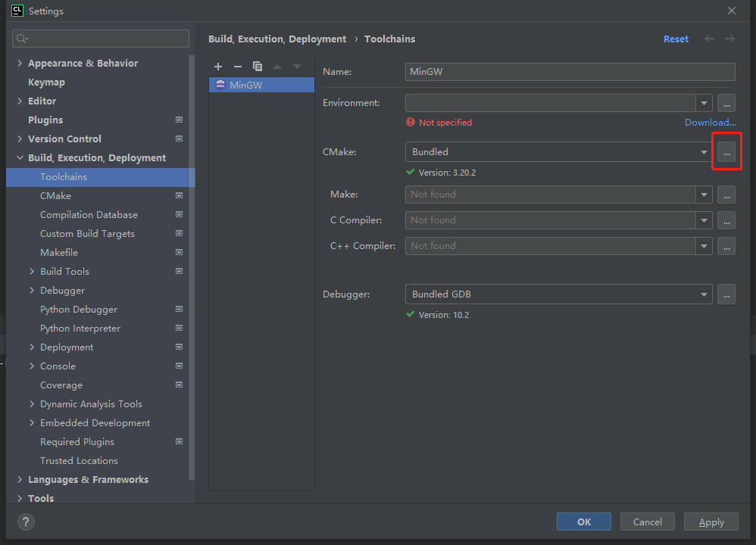Click the Download link
Screen dimensions: 756x545
click(x=710, y=123)
